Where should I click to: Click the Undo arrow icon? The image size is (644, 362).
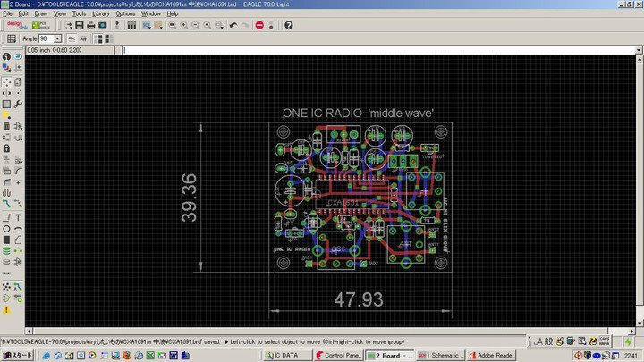233,25
